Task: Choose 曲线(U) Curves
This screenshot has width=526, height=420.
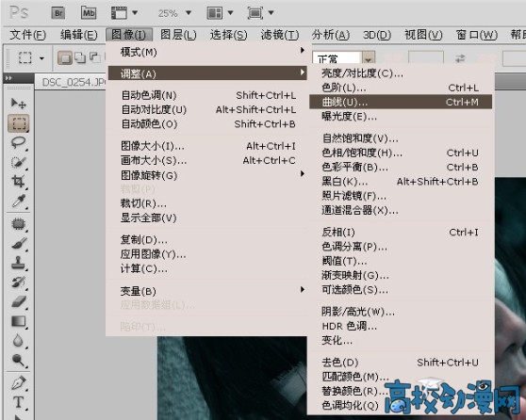Action: coord(401,102)
